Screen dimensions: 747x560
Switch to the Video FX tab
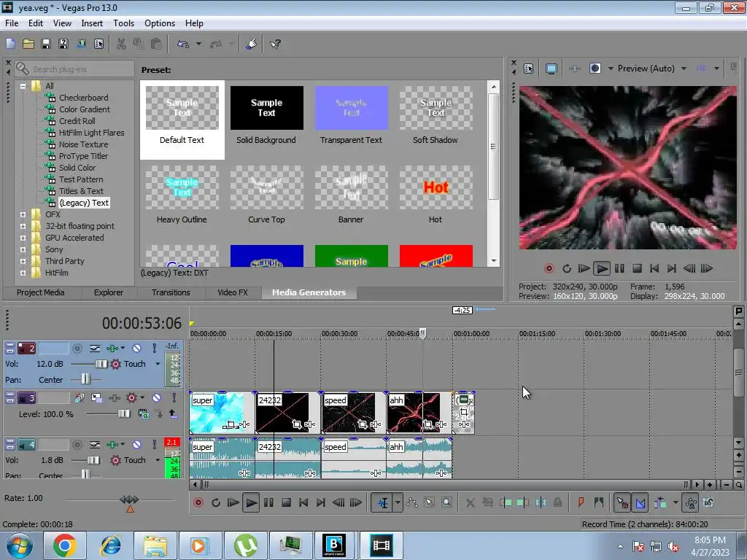click(233, 292)
